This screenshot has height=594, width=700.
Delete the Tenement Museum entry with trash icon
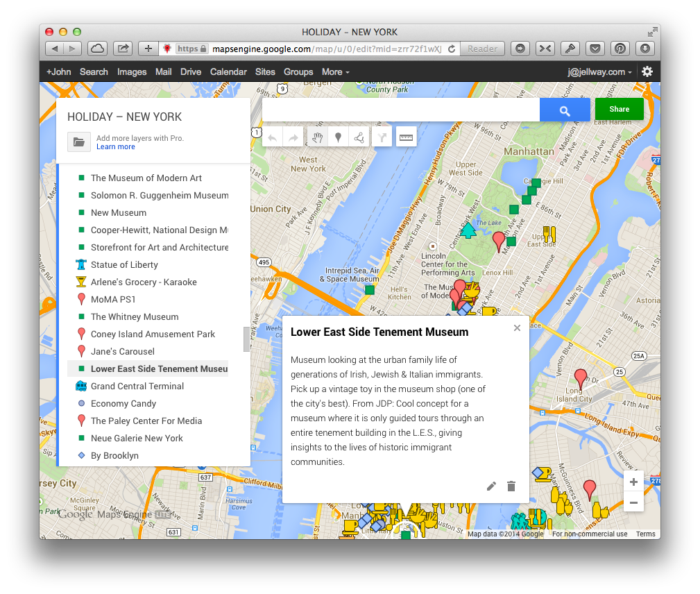(511, 486)
